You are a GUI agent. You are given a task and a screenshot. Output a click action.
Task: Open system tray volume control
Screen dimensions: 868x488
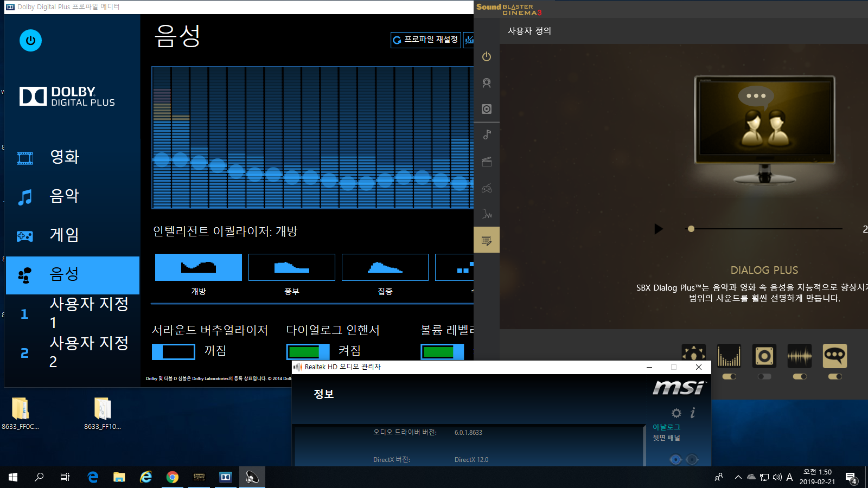click(777, 477)
